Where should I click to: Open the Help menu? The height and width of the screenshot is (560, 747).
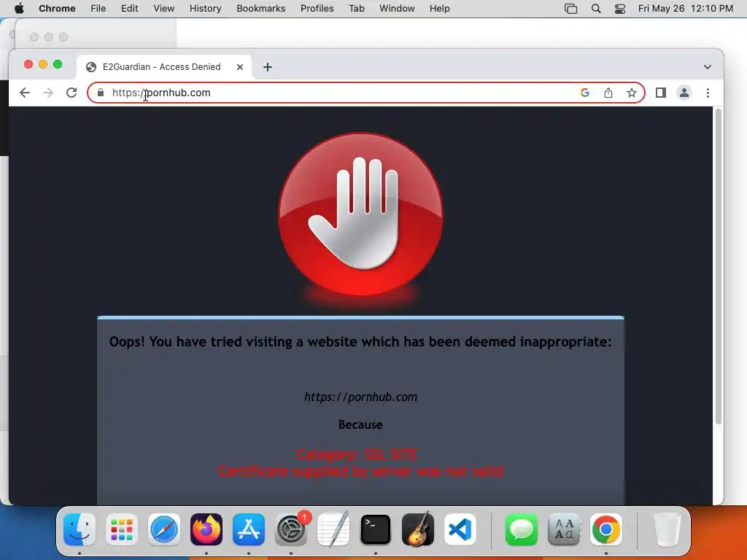[x=439, y=9]
